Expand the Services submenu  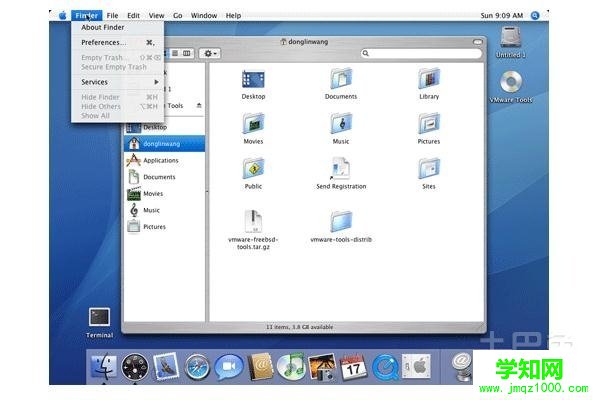[117, 82]
